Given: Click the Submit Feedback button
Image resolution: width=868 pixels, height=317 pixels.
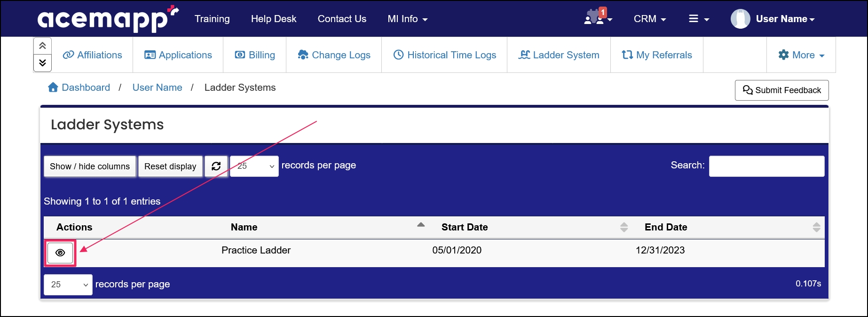Looking at the screenshot, I should click(782, 90).
